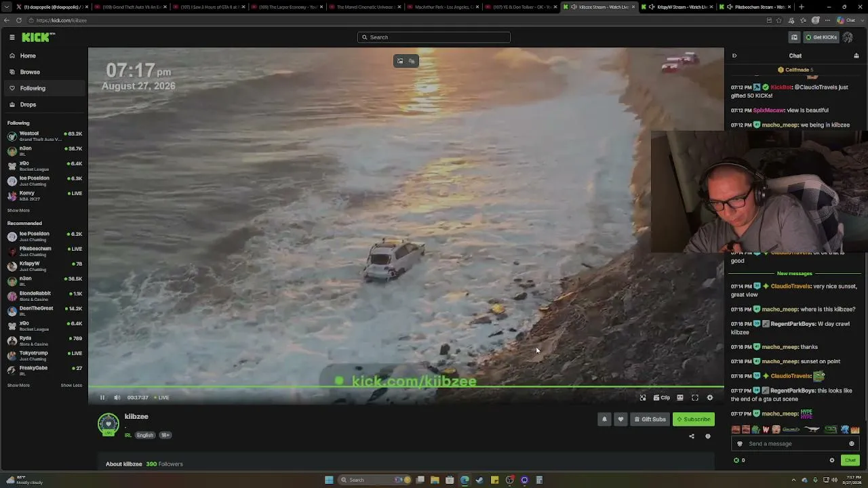Subscribe to kiibzee channel
Image resolution: width=868 pixels, height=488 pixels.
[694, 420]
